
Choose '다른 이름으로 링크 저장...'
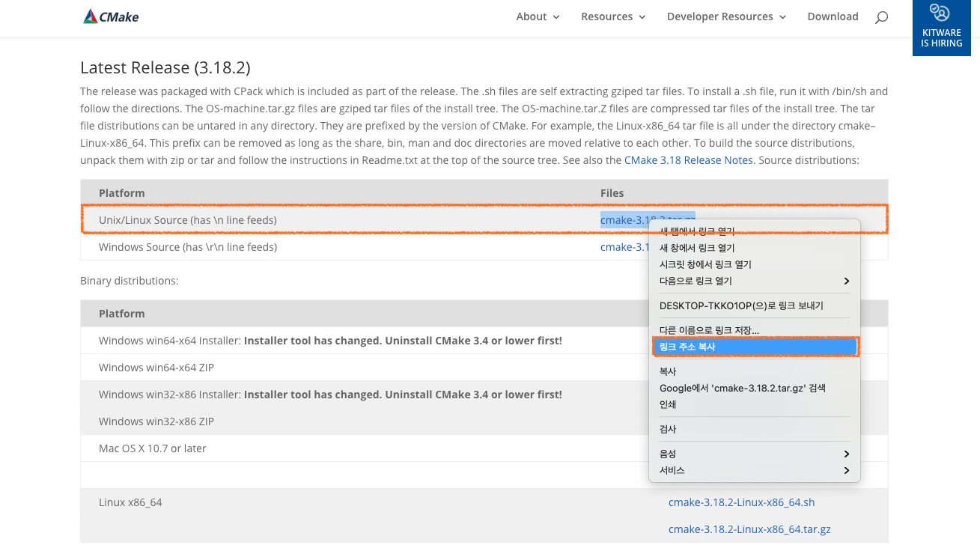pos(755,330)
